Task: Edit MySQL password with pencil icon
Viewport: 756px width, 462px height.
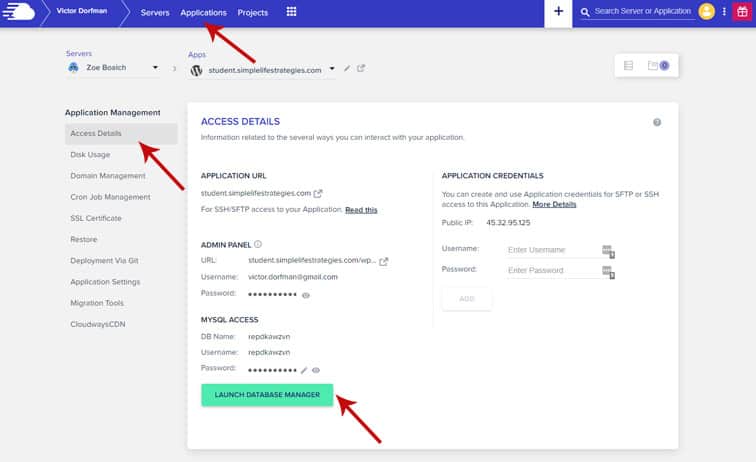Action: (x=304, y=369)
